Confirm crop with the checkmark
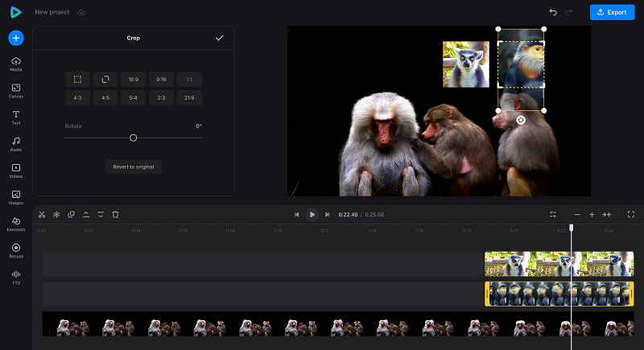The height and width of the screenshot is (350, 644). [x=220, y=38]
